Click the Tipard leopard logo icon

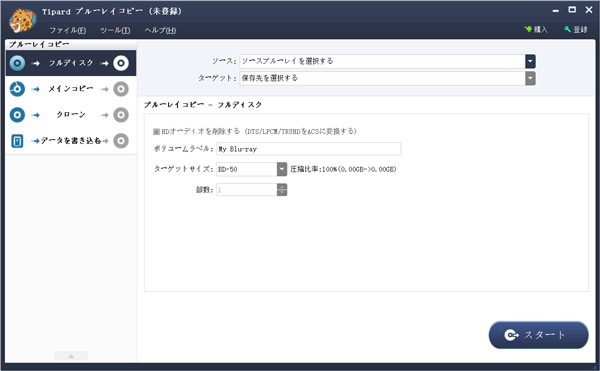click(x=22, y=21)
